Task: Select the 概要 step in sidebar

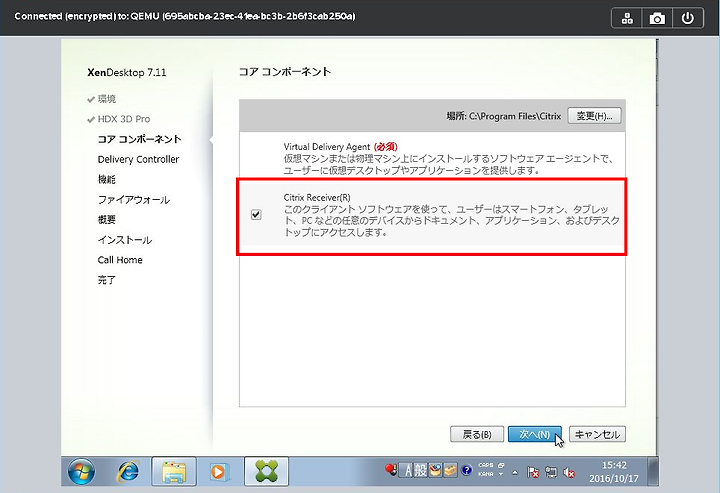Action: click(x=107, y=219)
